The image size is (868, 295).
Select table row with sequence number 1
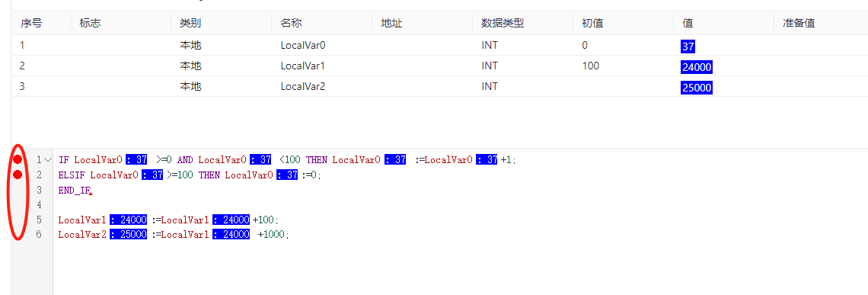point(439,46)
